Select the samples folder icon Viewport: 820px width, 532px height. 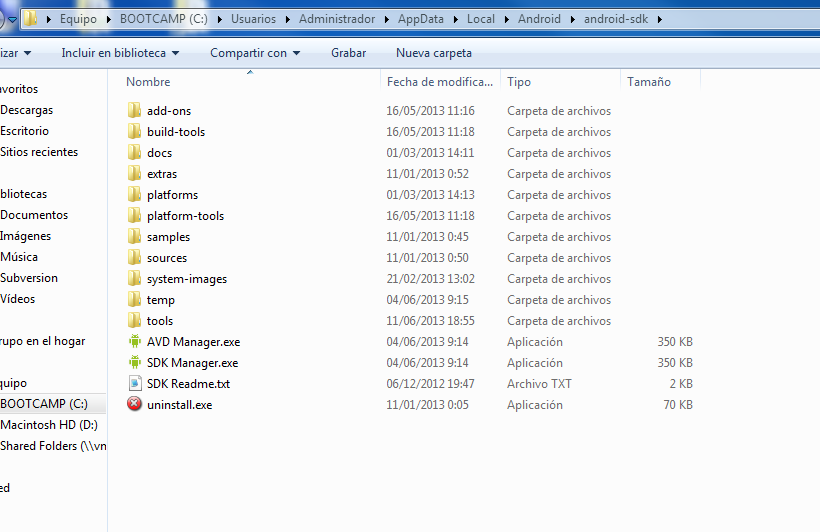pyautogui.click(x=134, y=236)
